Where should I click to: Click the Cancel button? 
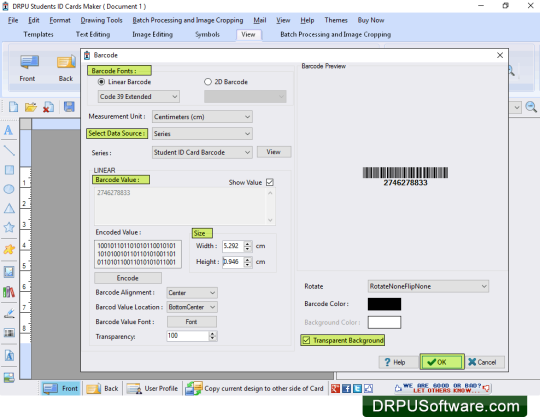(x=485, y=362)
